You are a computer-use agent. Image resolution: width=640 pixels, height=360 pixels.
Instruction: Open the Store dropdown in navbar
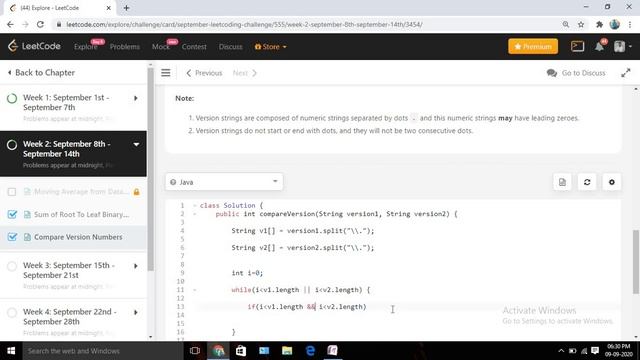[x=270, y=47]
